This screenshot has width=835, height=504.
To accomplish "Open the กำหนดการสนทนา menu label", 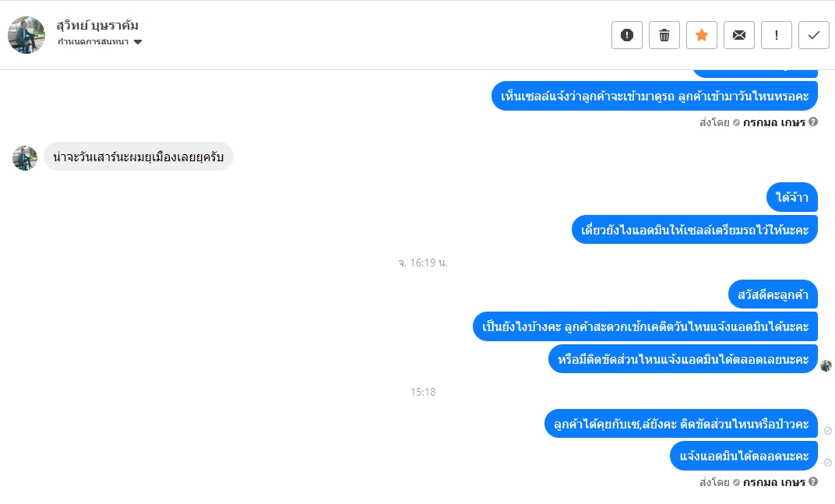I will pyautogui.click(x=93, y=42).
